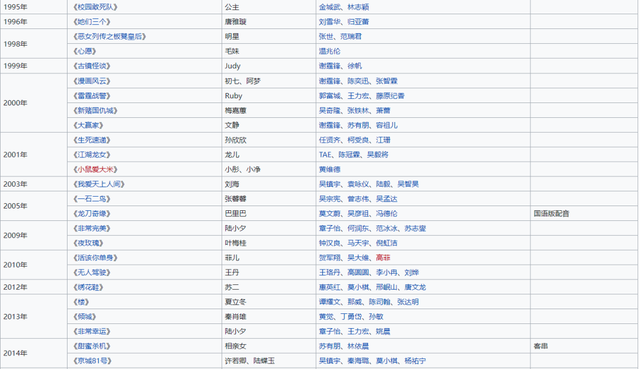640x369 pixels.
Task: Click actor link 吴彦祖
Action: 358,213
